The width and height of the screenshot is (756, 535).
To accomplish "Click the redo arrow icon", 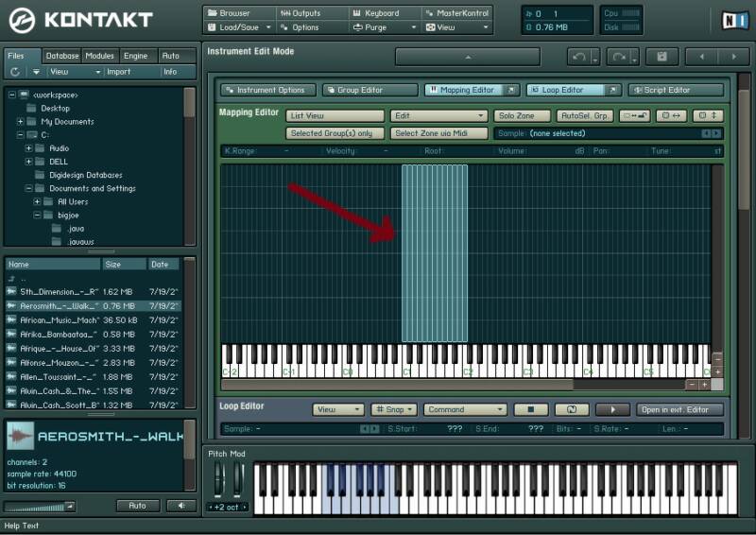I will tap(618, 57).
